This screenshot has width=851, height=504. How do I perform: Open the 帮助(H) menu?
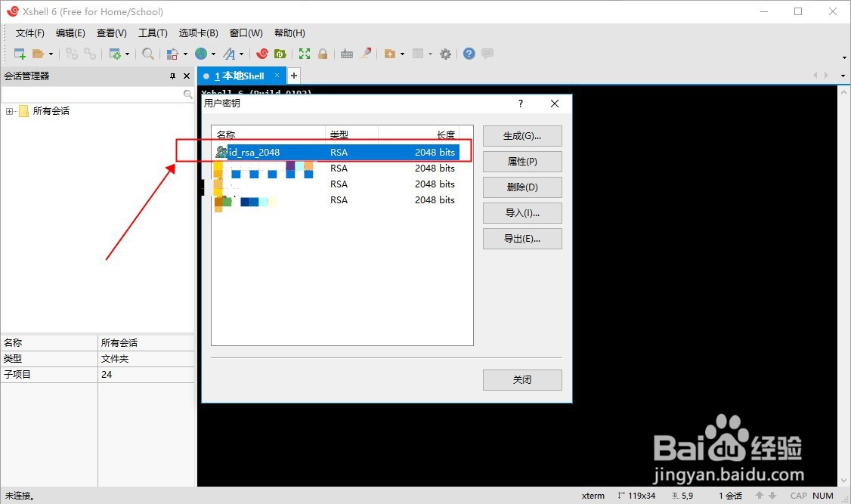coord(289,33)
